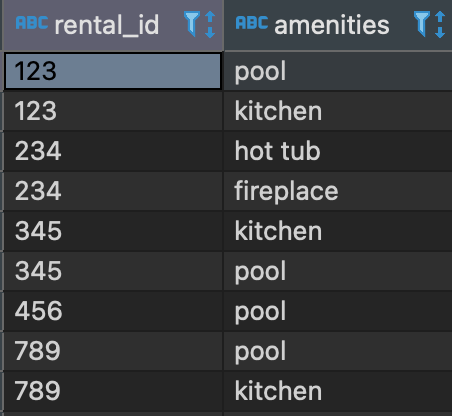Select the amenities column header
The width and height of the screenshot is (452, 416).
(338, 25)
